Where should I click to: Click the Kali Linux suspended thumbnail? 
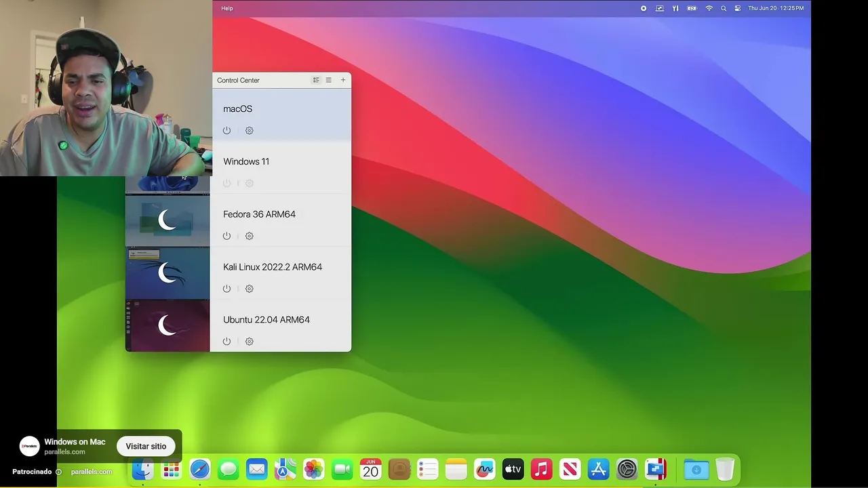click(167, 273)
